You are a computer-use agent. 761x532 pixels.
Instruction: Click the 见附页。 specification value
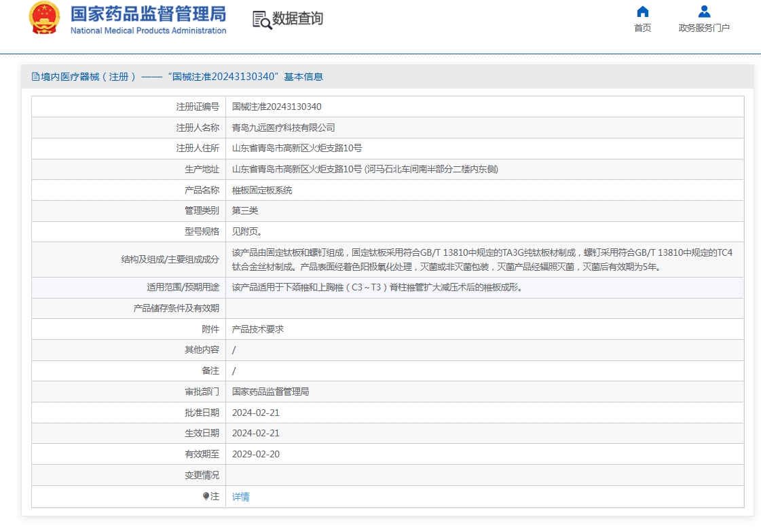247,231
